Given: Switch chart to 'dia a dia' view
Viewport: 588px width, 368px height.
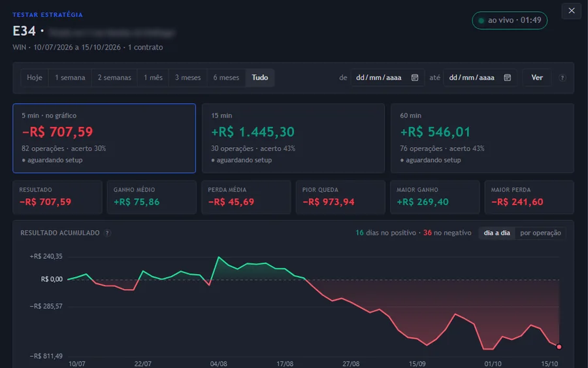Looking at the screenshot, I should pyautogui.click(x=497, y=233).
